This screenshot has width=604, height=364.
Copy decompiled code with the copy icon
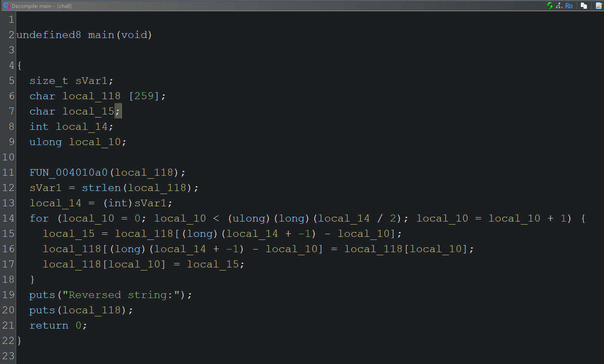584,6
